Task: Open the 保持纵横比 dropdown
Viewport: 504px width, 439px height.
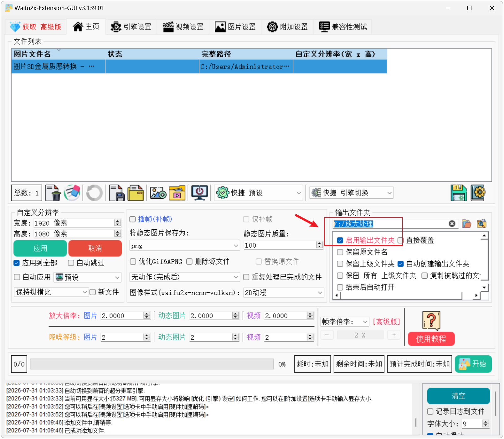Action: coord(51,292)
